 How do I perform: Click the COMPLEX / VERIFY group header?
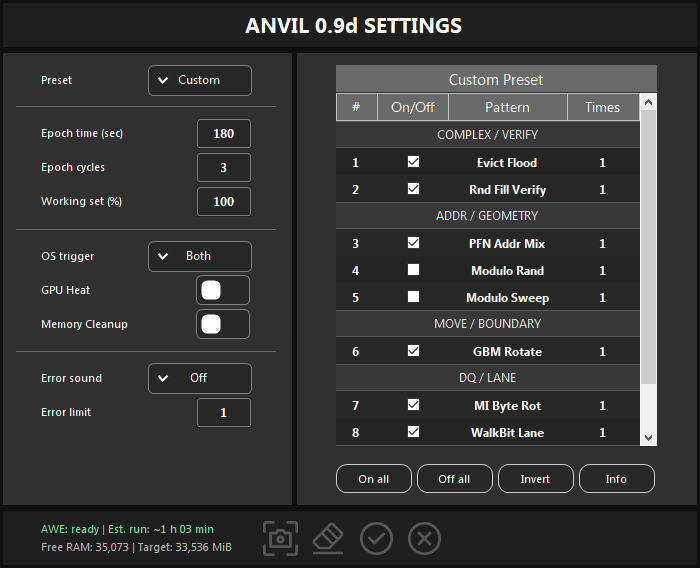click(x=488, y=134)
